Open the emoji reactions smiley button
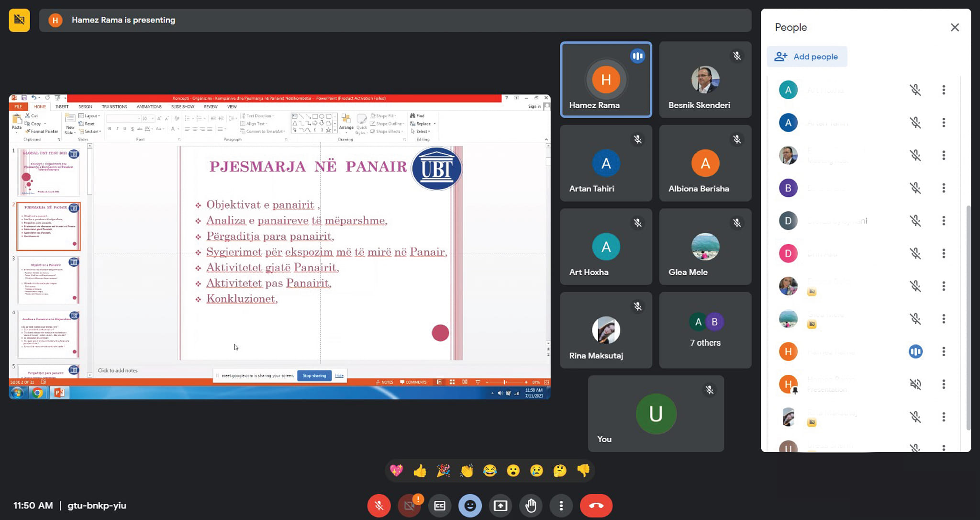This screenshot has height=520, width=980. pyautogui.click(x=470, y=506)
